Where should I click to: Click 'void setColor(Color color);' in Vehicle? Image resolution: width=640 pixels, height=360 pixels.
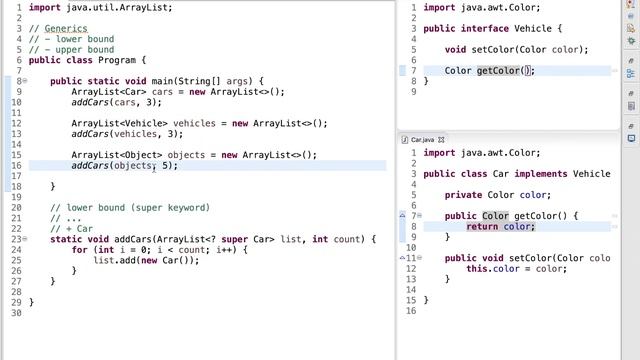(516, 50)
